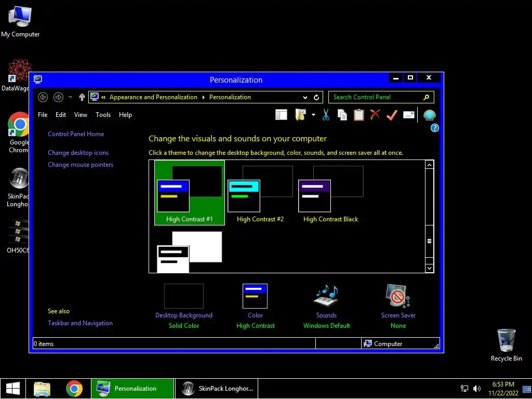Open the File menu
532x399 pixels.
click(x=43, y=115)
